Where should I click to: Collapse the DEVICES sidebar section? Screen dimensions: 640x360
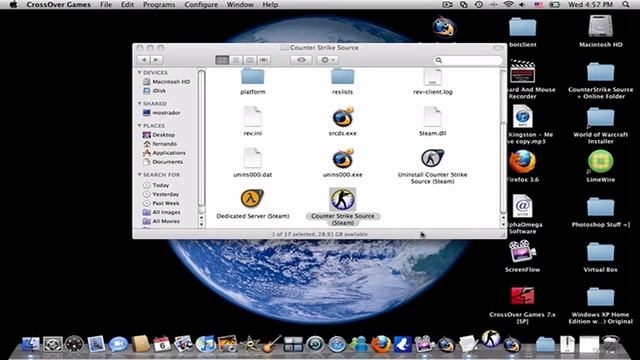(139, 73)
